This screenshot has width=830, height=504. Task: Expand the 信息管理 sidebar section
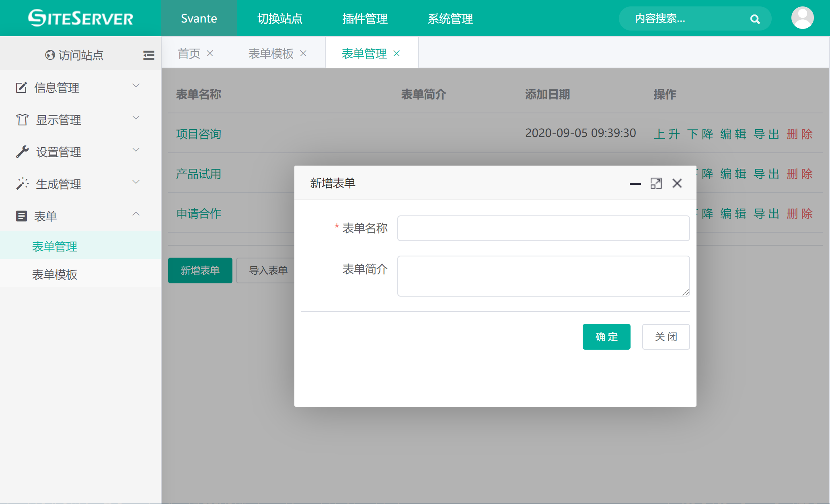coord(76,87)
